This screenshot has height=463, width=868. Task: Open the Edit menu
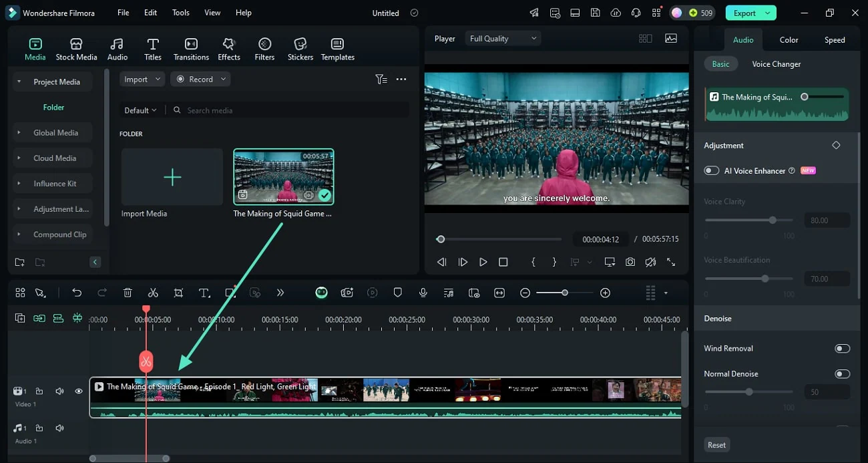(151, 13)
